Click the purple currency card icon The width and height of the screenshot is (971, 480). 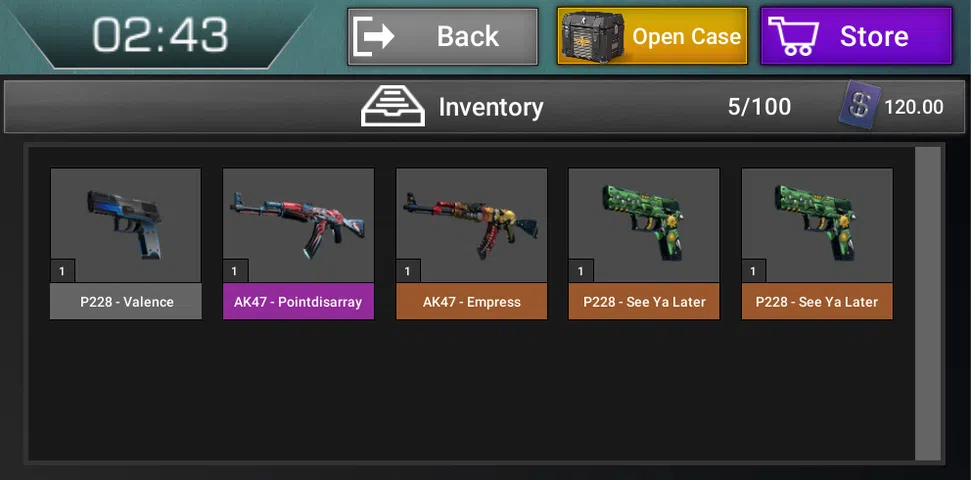pos(859,107)
